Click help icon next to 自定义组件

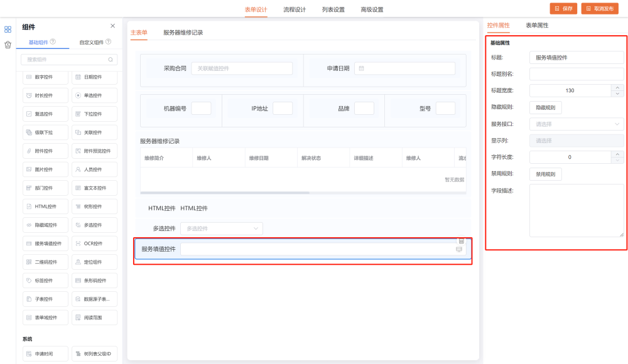click(109, 42)
